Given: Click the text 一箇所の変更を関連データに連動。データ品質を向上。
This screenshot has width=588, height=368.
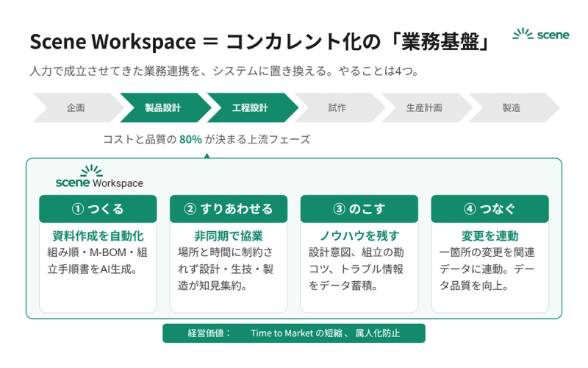Looking at the screenshot, I should (x=487, y=269).
